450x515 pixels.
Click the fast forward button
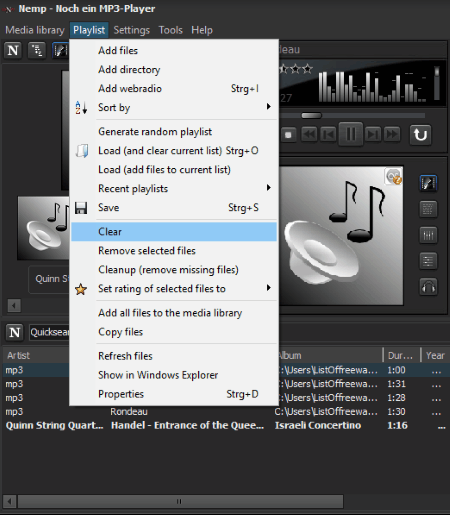392,135
